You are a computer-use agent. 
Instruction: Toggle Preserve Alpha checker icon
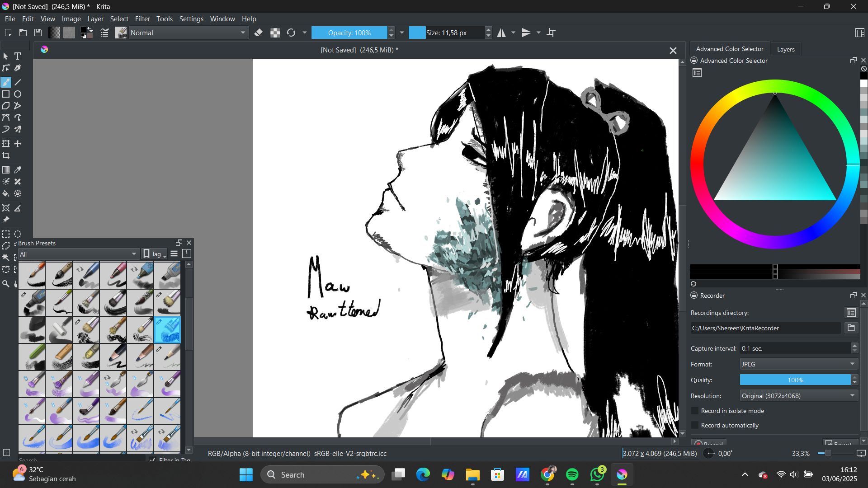pos(275,33)
